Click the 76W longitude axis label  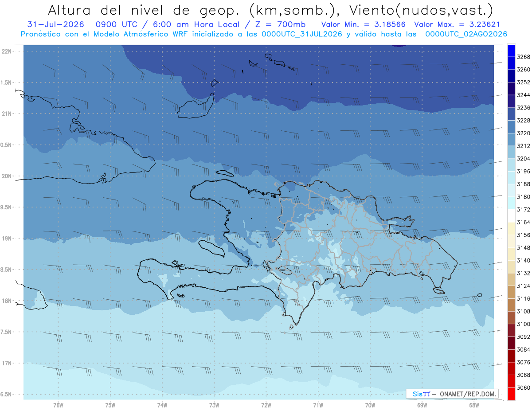(x=58, y=405)
